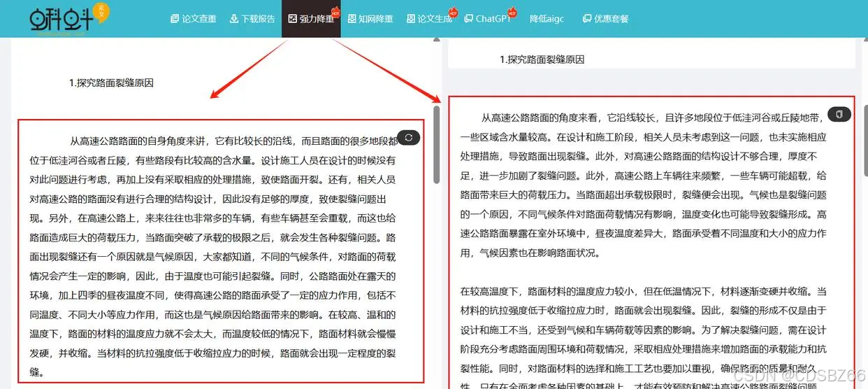Click the copy icon in the right text panel
The image size is (868, 389).
[x=839, y=114]
